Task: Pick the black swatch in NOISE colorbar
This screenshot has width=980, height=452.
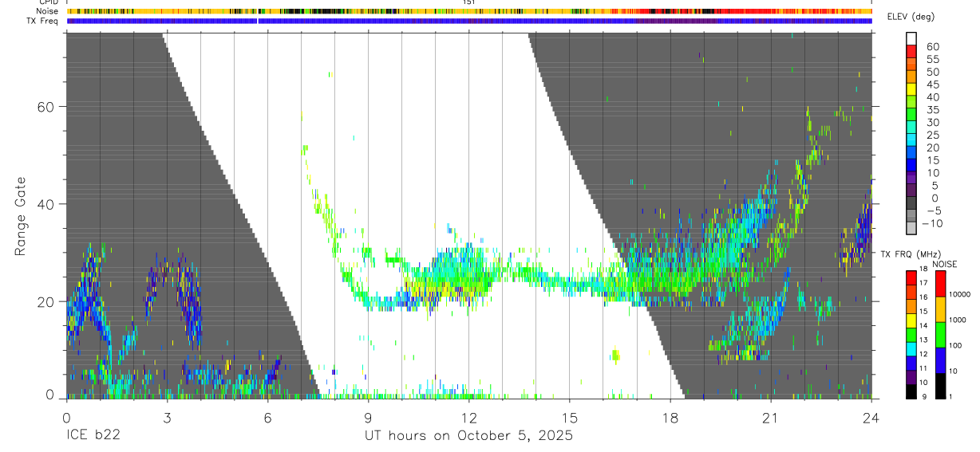Action: (941, 386)
